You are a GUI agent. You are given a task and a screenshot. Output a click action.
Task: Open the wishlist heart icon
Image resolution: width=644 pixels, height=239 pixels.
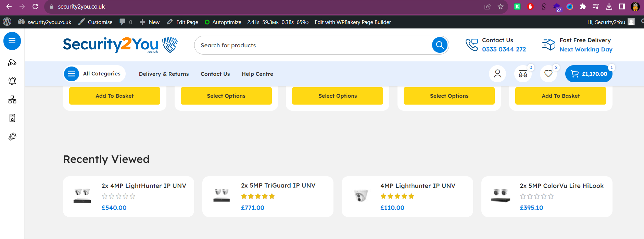click(x=548, y=74)
